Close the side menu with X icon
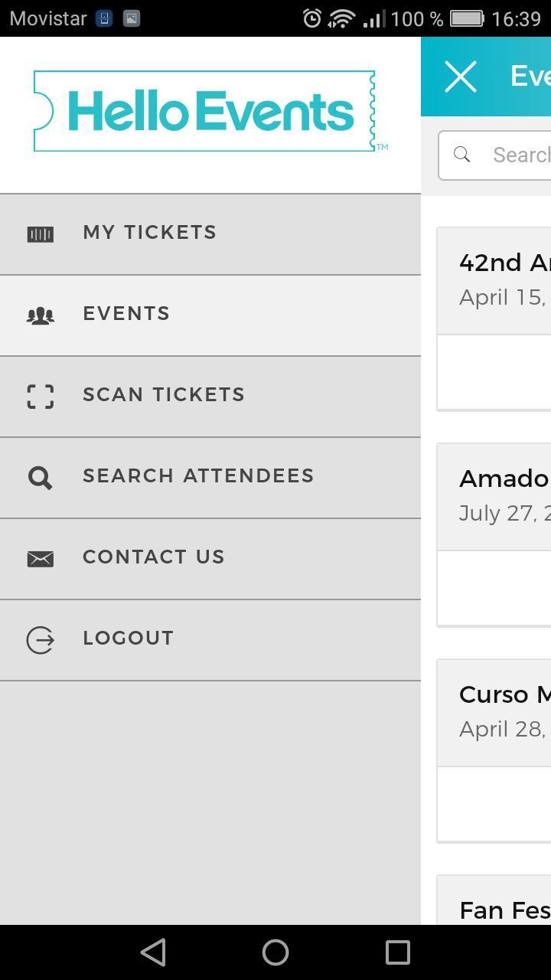Screen dimensions: 551x980 pyautogui.click(x=461, y=77)
